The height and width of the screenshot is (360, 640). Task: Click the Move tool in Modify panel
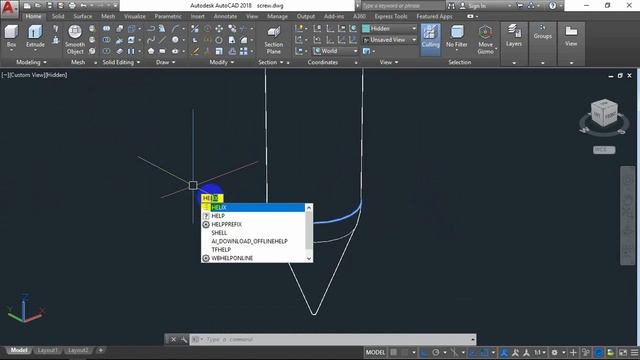tap(219, 28)
